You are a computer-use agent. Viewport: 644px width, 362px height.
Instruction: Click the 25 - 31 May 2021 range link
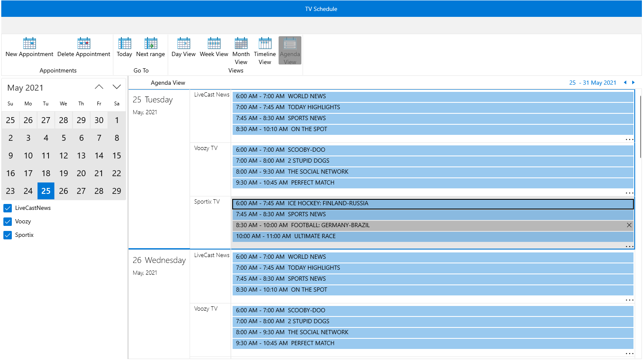pos(593,83)
